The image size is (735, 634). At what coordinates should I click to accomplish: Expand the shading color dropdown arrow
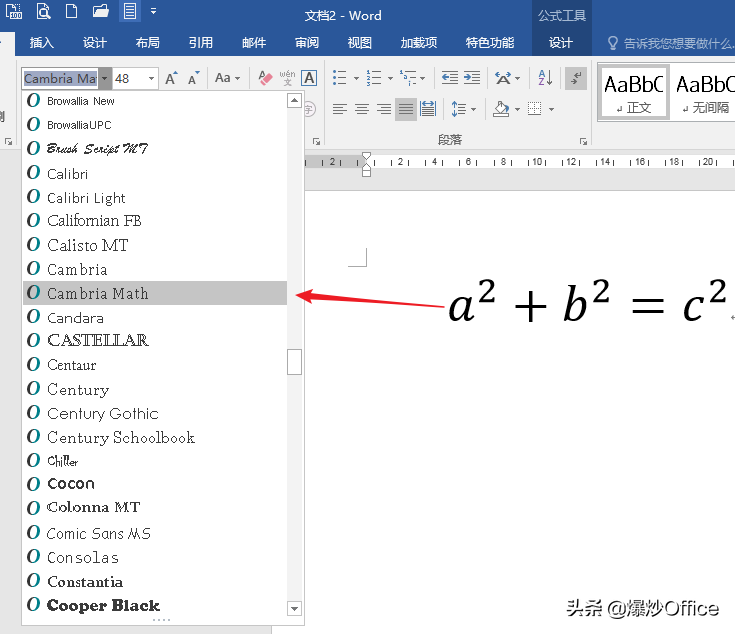[518, 110]
